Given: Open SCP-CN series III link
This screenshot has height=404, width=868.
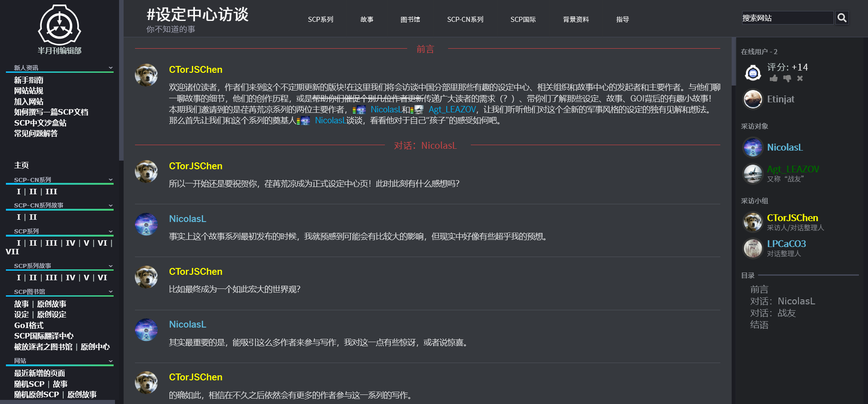Looking at the screenshot, I should (51, 192).
